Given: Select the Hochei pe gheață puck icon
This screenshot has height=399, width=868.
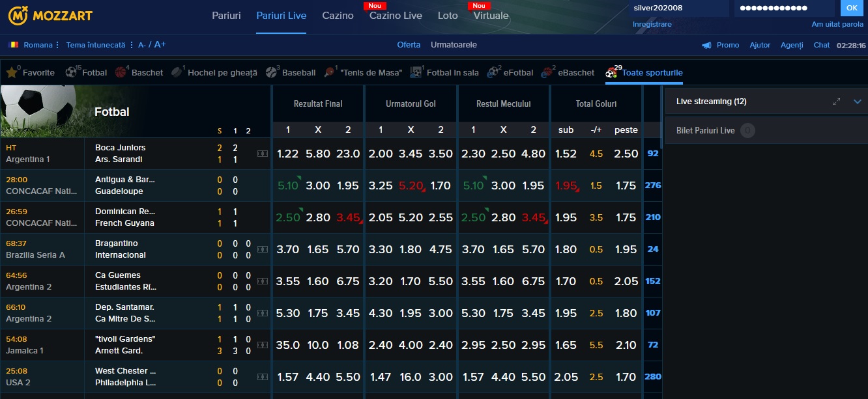Looking at the screenshot, I should [x=177, y=73].
